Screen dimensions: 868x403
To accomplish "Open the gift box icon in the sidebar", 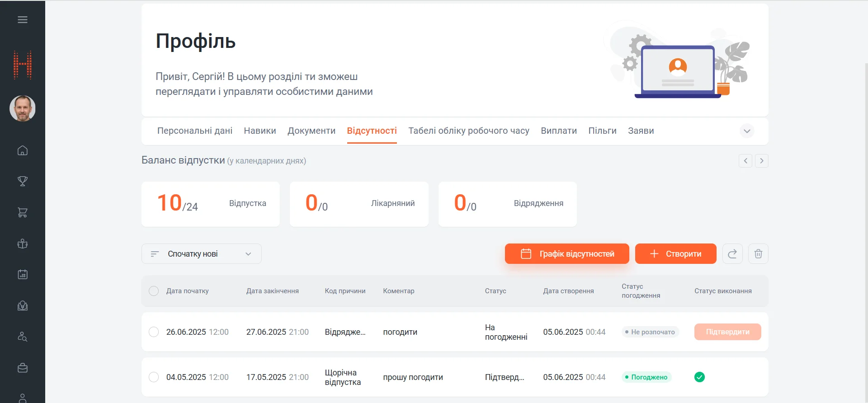I will (x=23, y=244).
